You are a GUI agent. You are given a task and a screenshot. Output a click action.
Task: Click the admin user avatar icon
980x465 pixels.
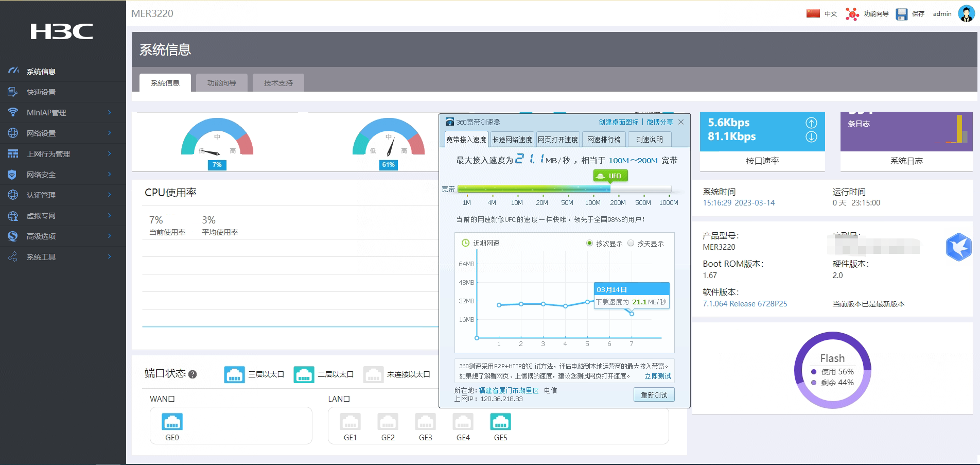(x=966, y=13)
